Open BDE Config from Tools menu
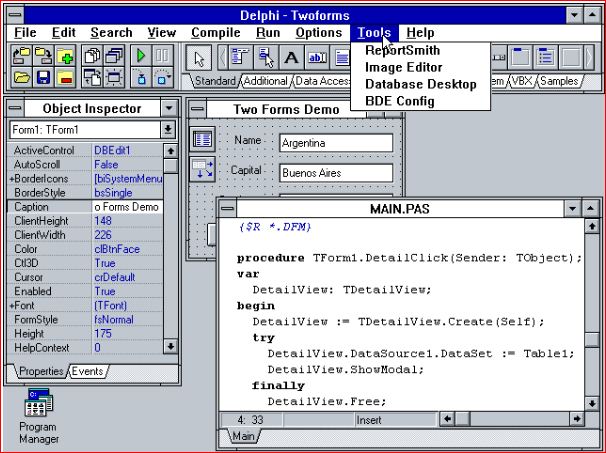606x453 pixels. (399, 101)
